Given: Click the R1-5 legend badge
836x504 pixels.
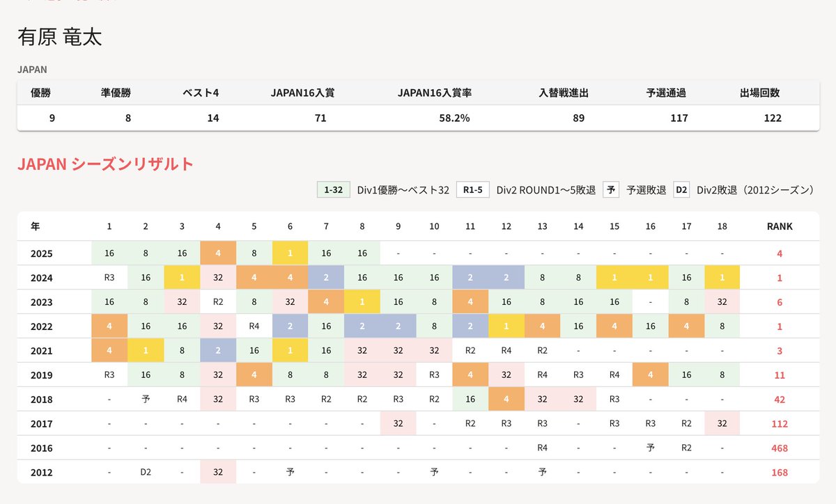Looking at the screenshot, I should point(474,189).
